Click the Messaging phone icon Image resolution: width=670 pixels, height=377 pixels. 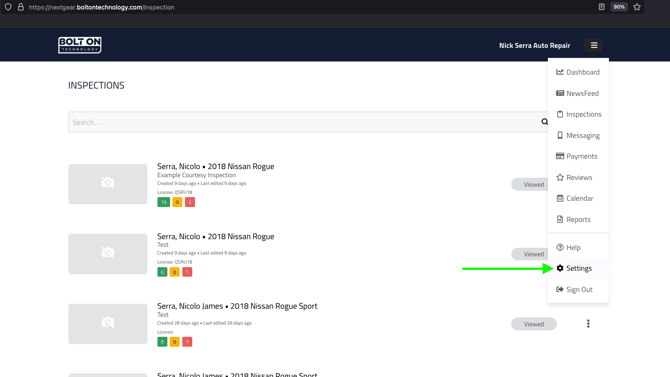pyautogui.click(x=560, y=135)
